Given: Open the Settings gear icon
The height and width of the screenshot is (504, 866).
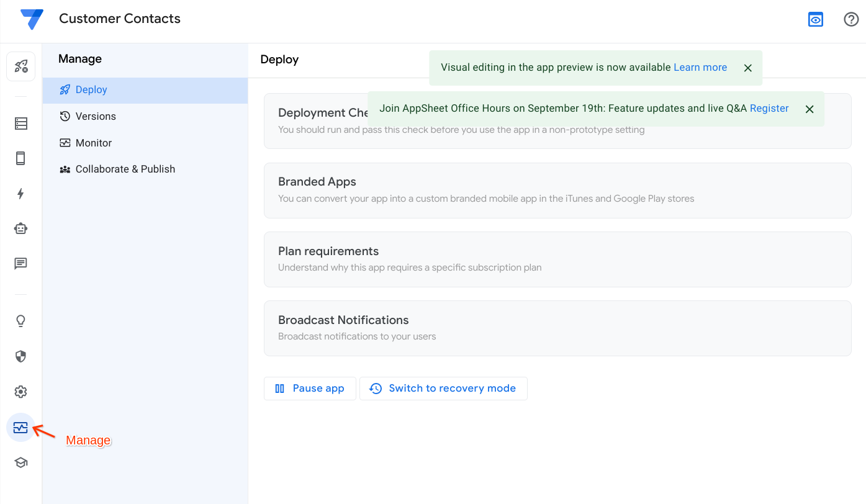Looking at the screenshot, I should [21, 392].
